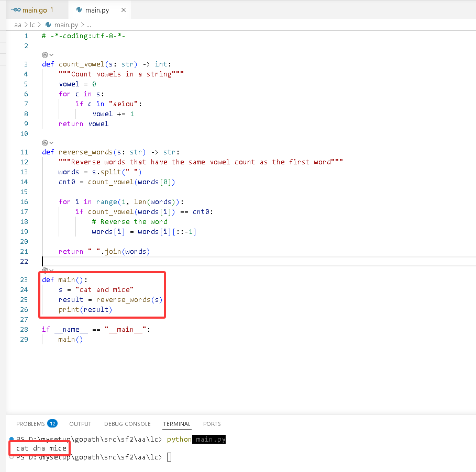This screenshot has width=476, height=472.
Task: Open code lens menu above count_vowel
Action: point(48,55)
